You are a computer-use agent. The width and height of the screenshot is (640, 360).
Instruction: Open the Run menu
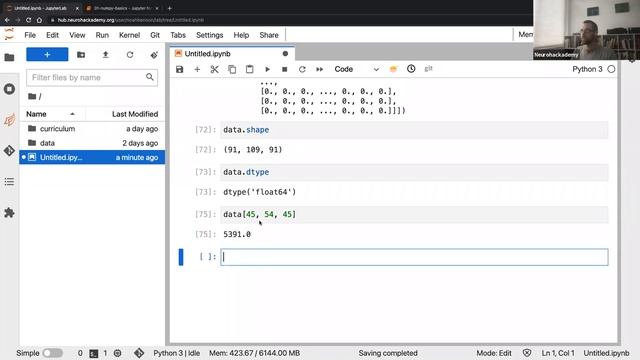(102, 35)
